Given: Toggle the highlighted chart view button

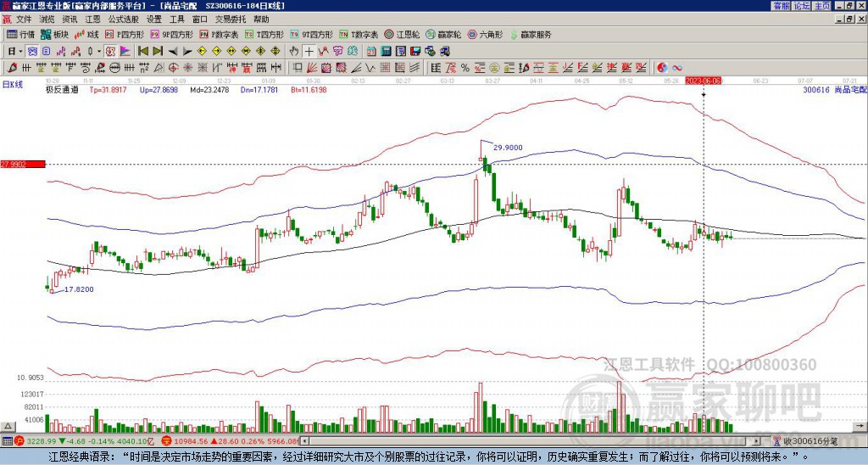Looking at the screenshot, I should (x=32, y=51).
